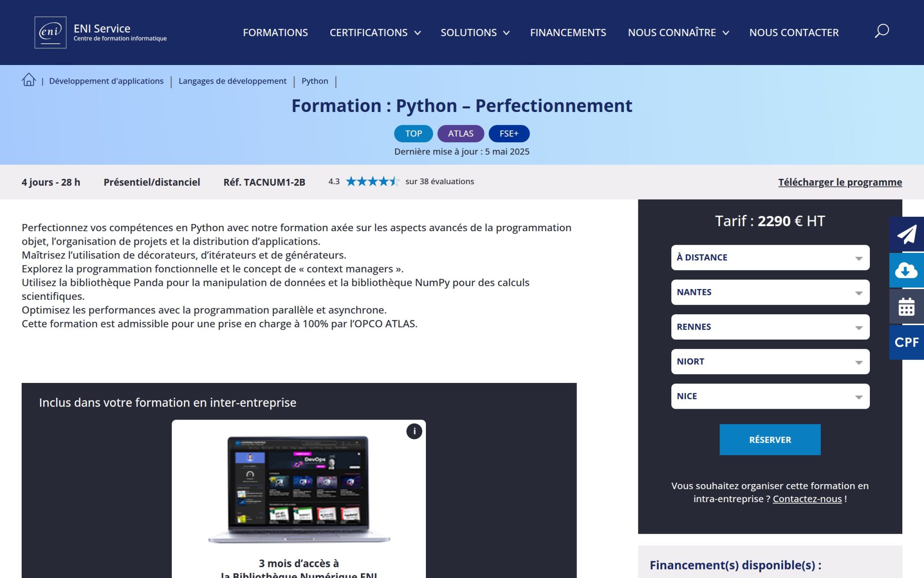
Task: Click the ENI Service site title
Action: coord(102,28)
